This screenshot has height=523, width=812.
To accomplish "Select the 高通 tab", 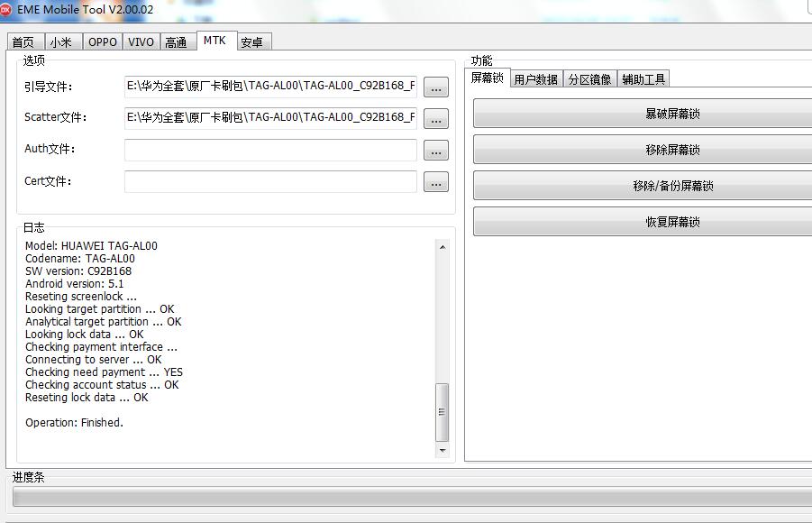I will [x=177, y=42].
